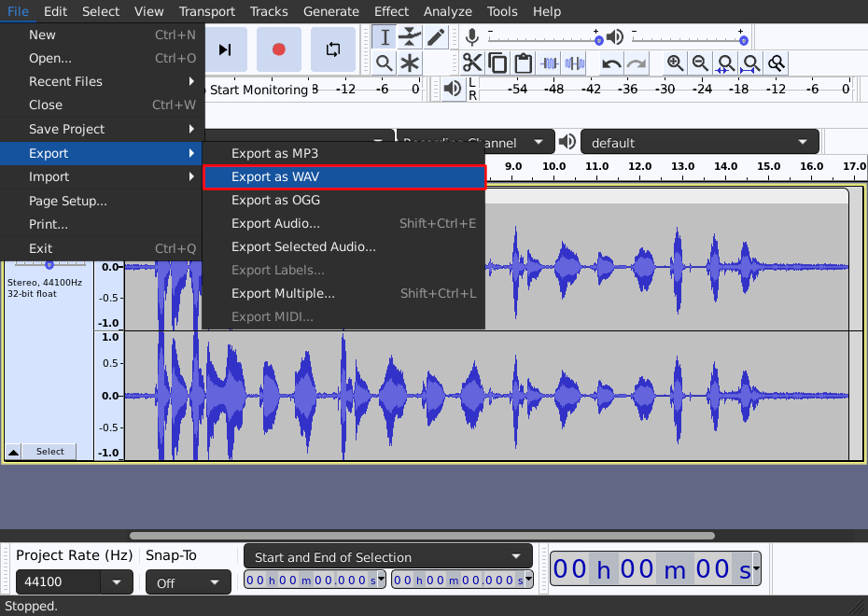Select the Draw (pencil) tool
Image resolution: width=868 pixels, height=616 pixels.
[436, 37]
